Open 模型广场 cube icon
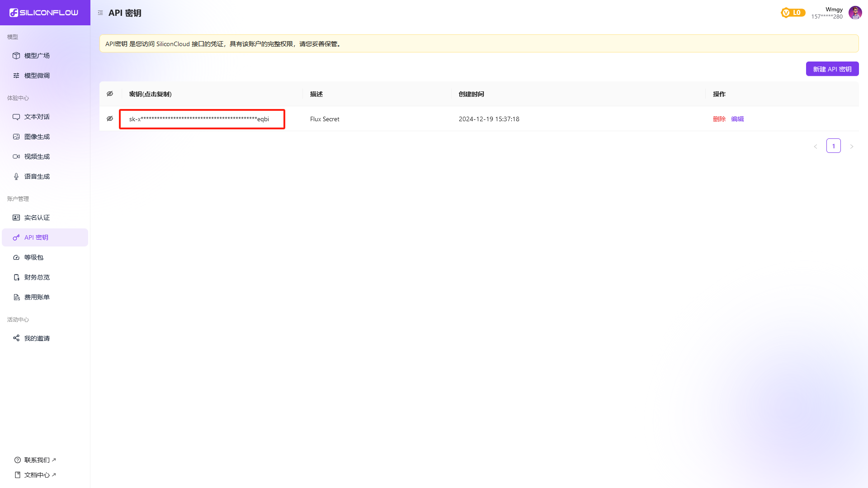 [x=16, y=56]
